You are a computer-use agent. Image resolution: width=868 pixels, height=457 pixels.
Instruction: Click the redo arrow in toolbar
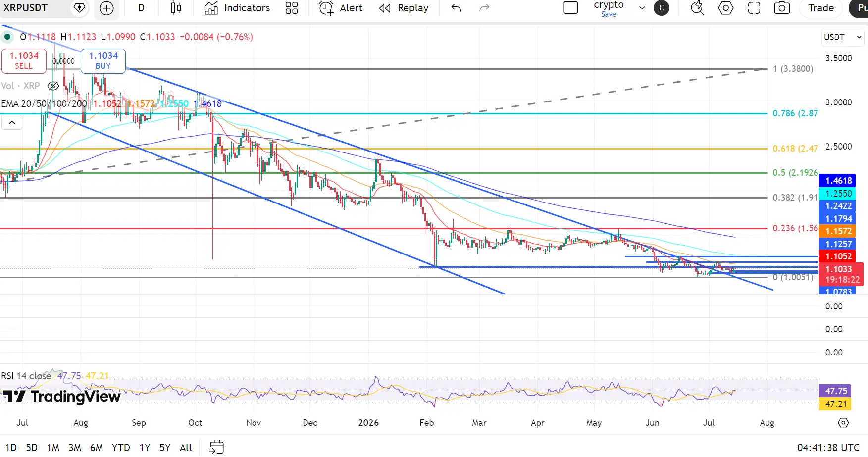coord(484,8)
